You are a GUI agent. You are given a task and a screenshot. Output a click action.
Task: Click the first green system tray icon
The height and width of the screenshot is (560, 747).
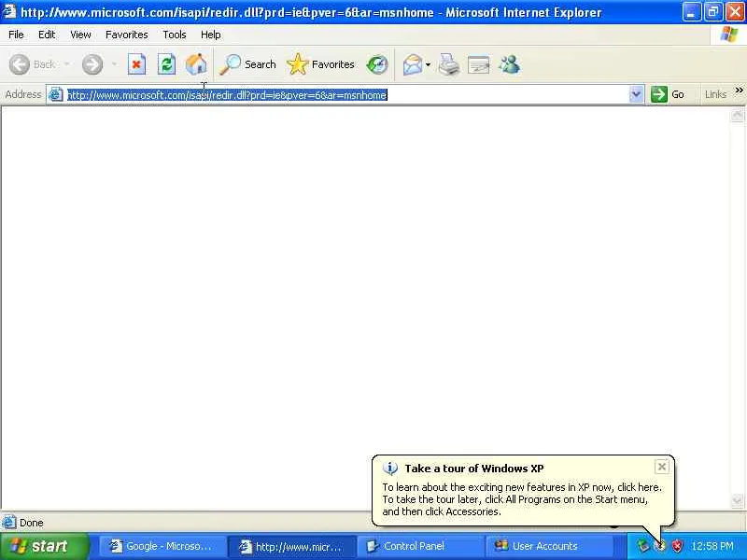(643, 546)
